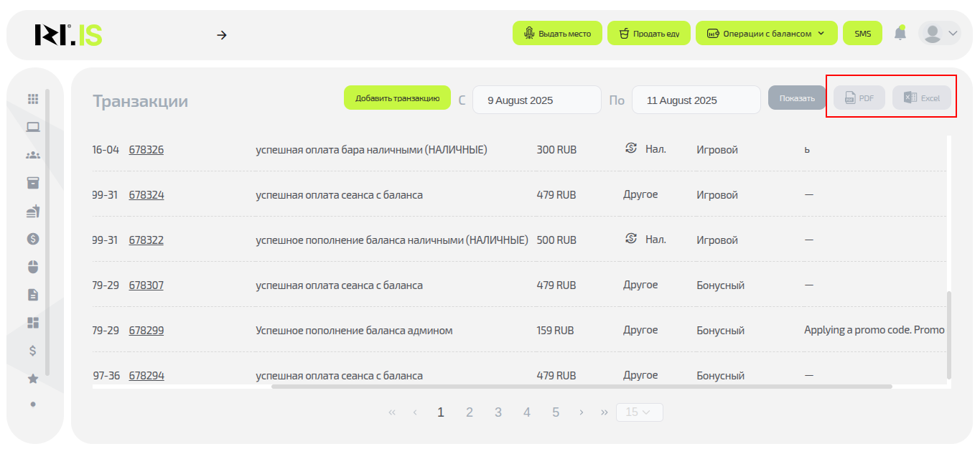Open the computers (laptop) section in sidebar
Image resolution: width=980 pixels, height=454 pixels.
coord(33,127)
